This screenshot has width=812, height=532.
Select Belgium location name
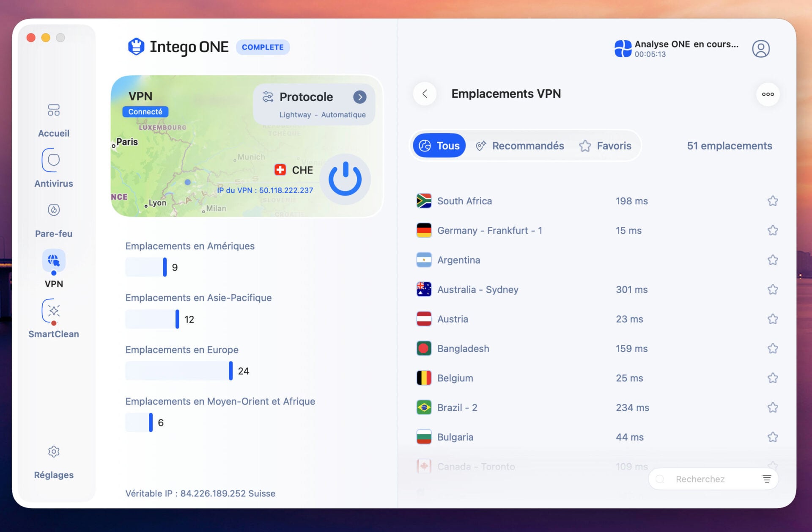455,378
